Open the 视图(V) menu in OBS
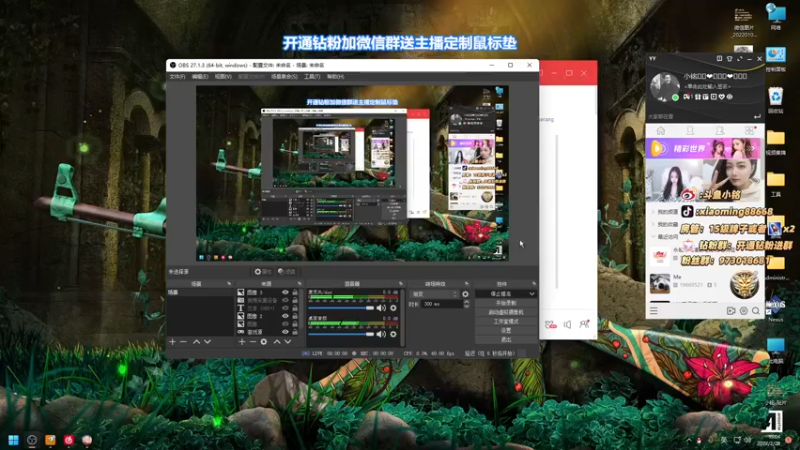Image resolution: width=800 pixels, height=450 pixels. 223,77
